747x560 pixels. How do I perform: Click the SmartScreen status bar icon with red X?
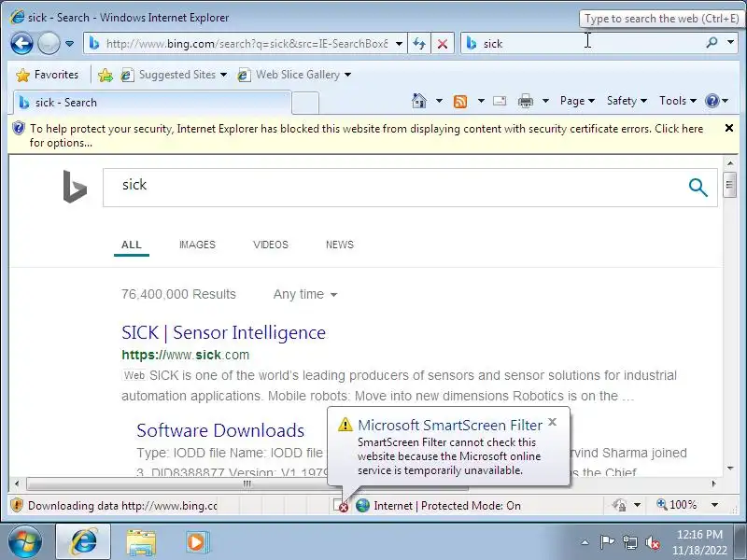click(x=340, y=506)
